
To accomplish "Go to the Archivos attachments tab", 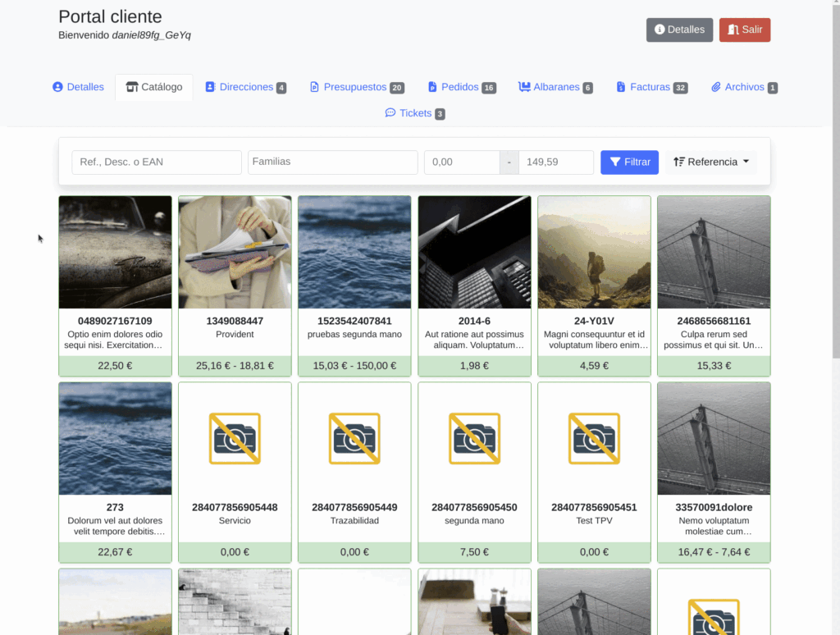I will (744, 87).
